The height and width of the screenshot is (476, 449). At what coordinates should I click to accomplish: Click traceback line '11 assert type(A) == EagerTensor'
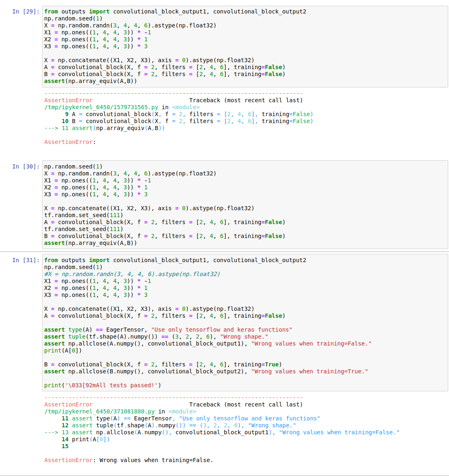tap(191, 418)
